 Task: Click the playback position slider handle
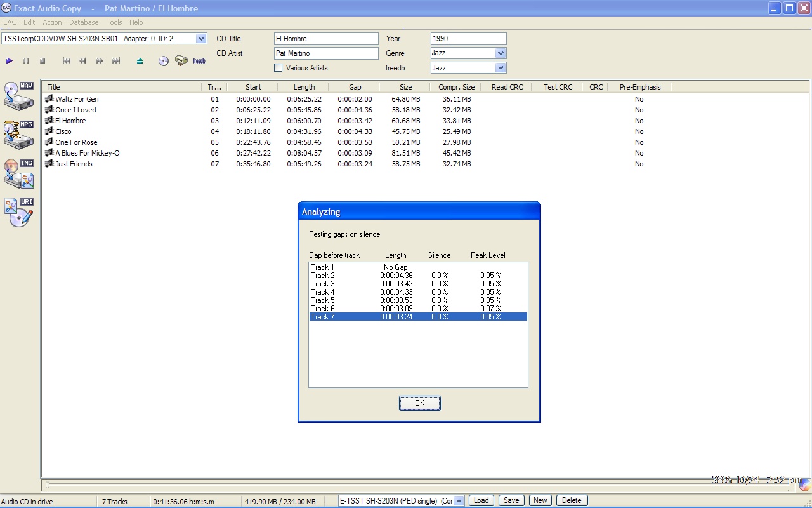click(47, 486)
